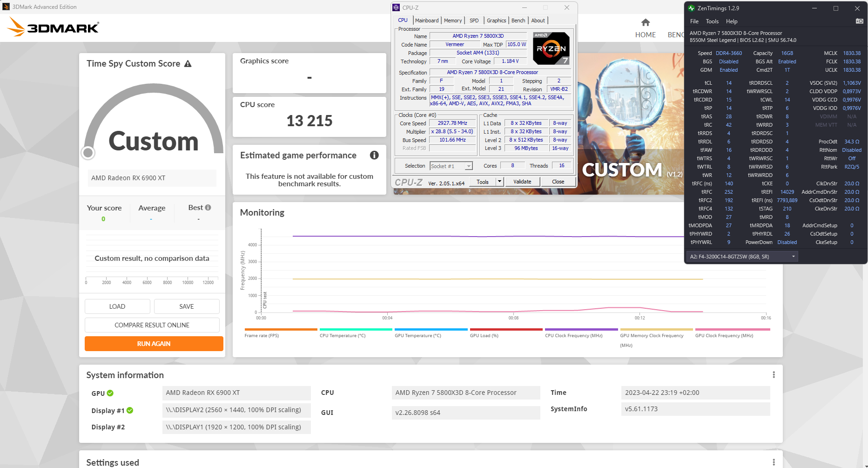Click the 3DMark logo in the header
The height and width of the screenshot is (468, 868).
53,27
